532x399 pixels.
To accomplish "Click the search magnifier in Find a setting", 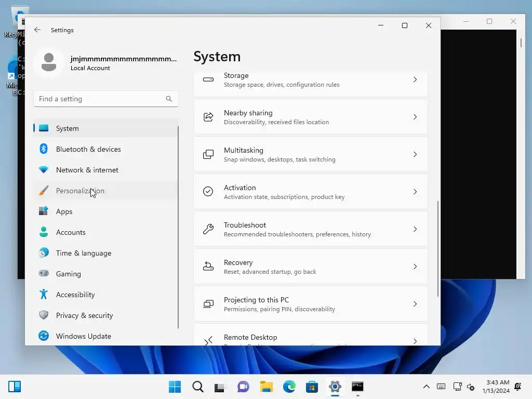I will 169,99.
